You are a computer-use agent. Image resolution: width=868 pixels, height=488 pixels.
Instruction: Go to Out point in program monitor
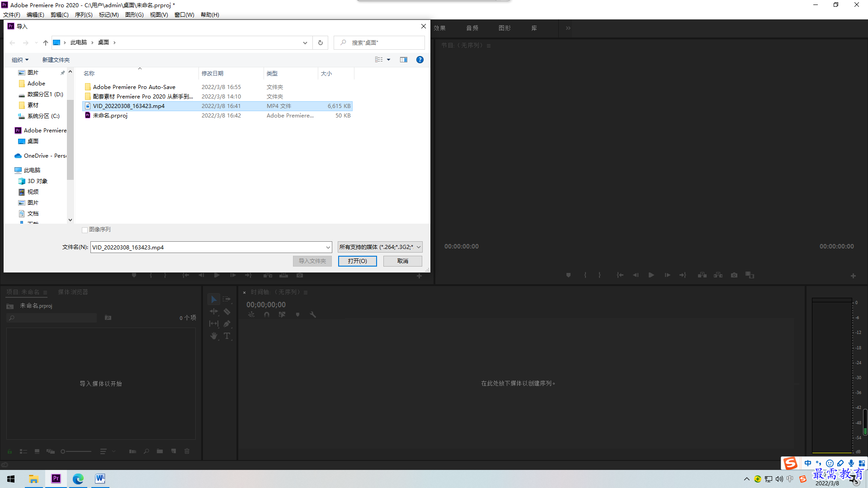683,275
